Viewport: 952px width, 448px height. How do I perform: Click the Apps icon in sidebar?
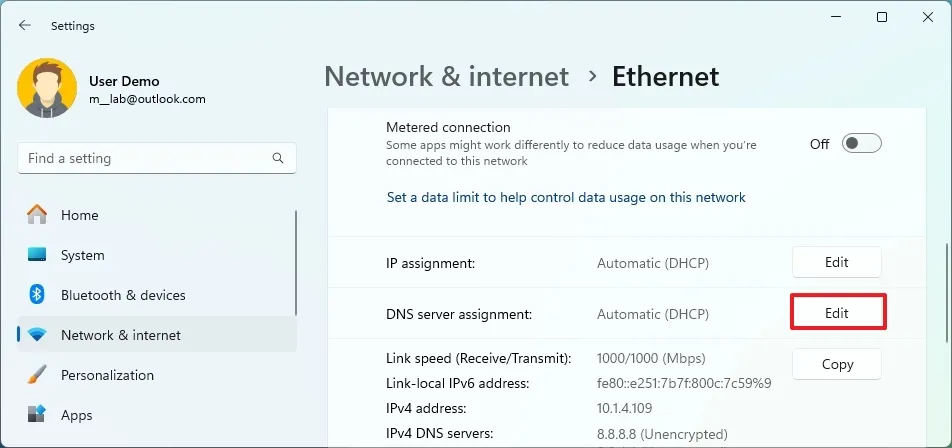pos(37,415)
